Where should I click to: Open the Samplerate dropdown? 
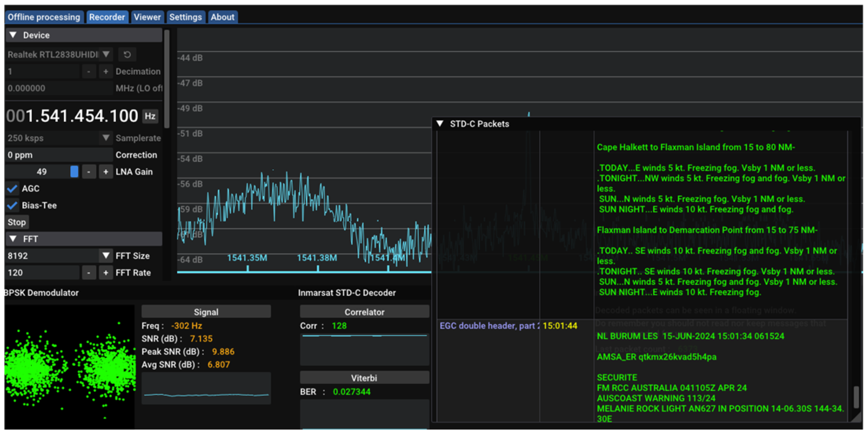(x=106, y=138)
